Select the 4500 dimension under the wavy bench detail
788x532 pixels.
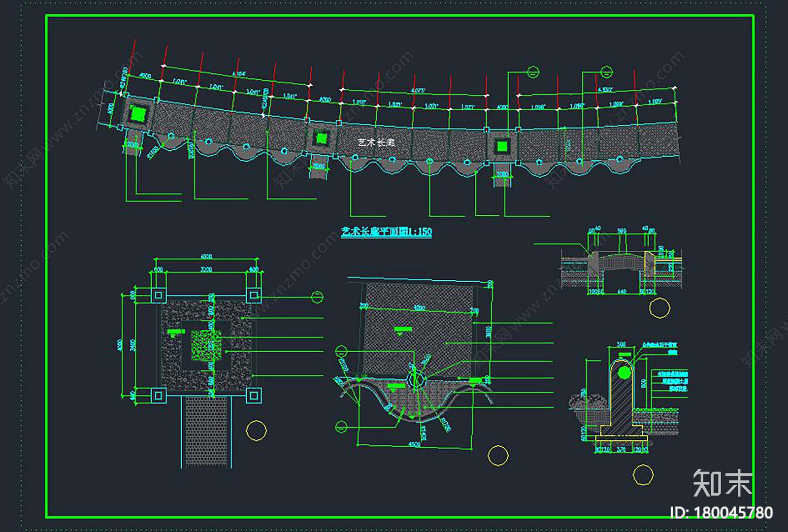[x=414, y=444]
